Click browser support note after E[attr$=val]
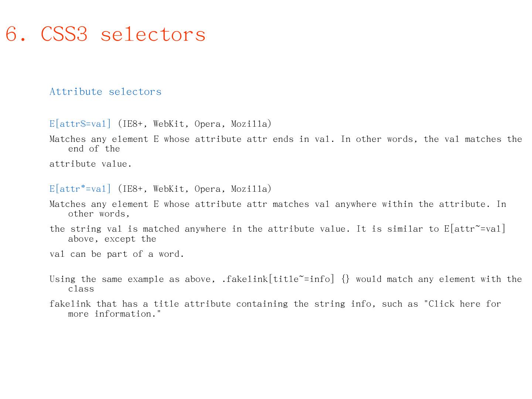Image resolution: width=532 pixels, height=399 pixels. 195,124
